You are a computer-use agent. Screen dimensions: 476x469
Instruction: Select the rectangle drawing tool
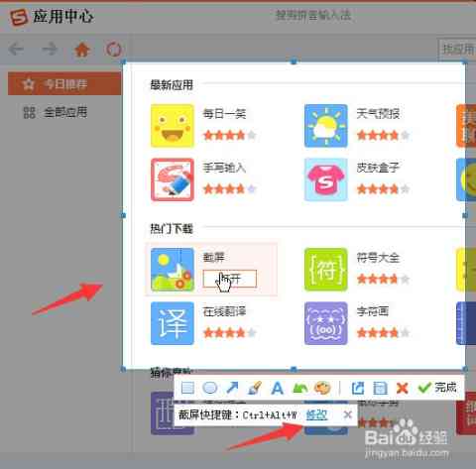point(187,388)
